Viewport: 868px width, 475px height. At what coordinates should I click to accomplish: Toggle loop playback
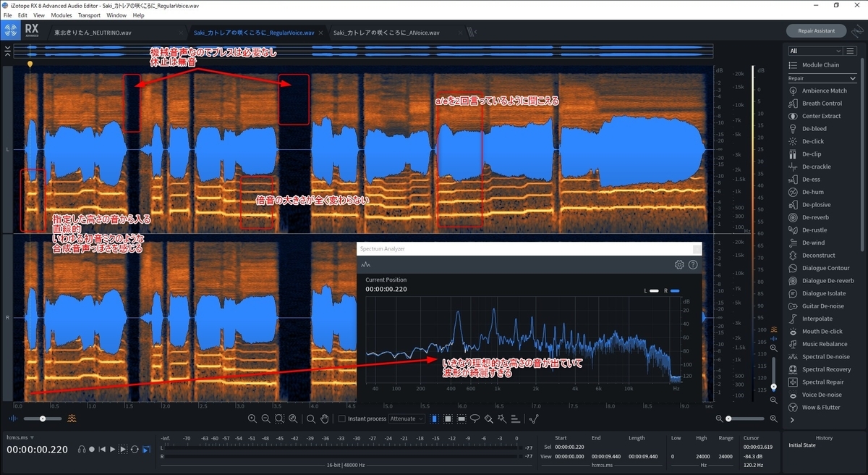135,450
